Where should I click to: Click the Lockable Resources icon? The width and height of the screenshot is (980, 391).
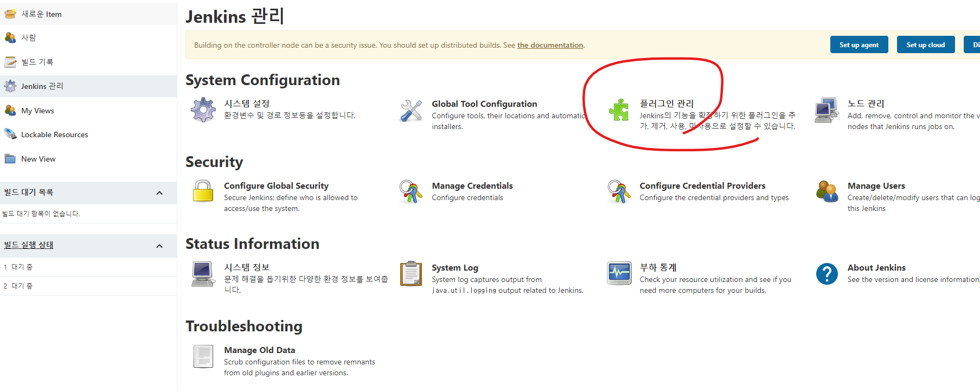(10, 134)
